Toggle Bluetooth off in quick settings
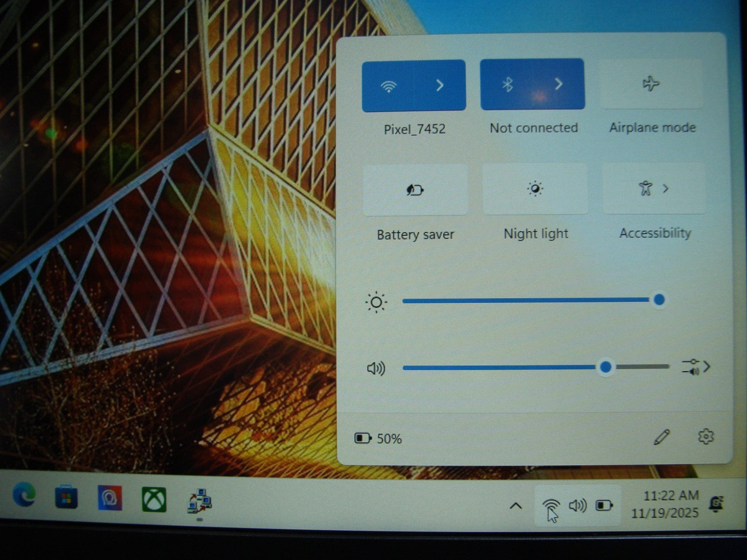 click(x=507, y=84)
